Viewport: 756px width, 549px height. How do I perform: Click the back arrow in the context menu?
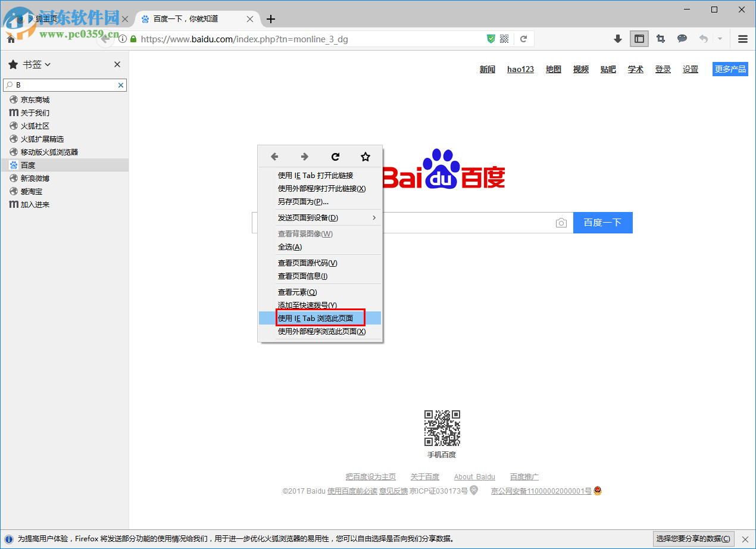(x=274, y=156)
